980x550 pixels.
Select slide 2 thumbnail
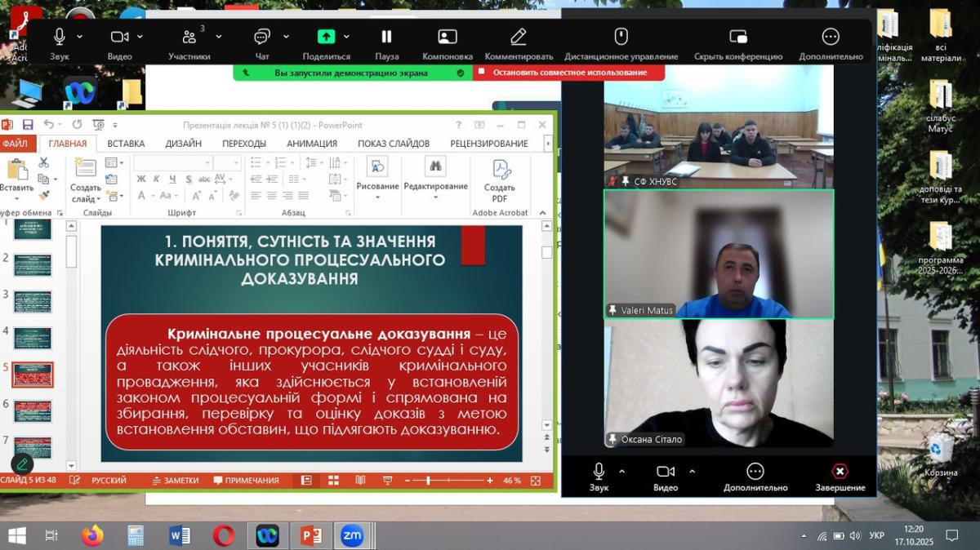coord(33,265)
